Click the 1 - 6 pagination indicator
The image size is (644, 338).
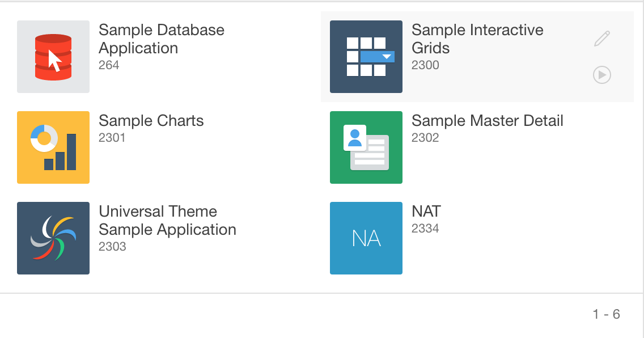[607, 314]
